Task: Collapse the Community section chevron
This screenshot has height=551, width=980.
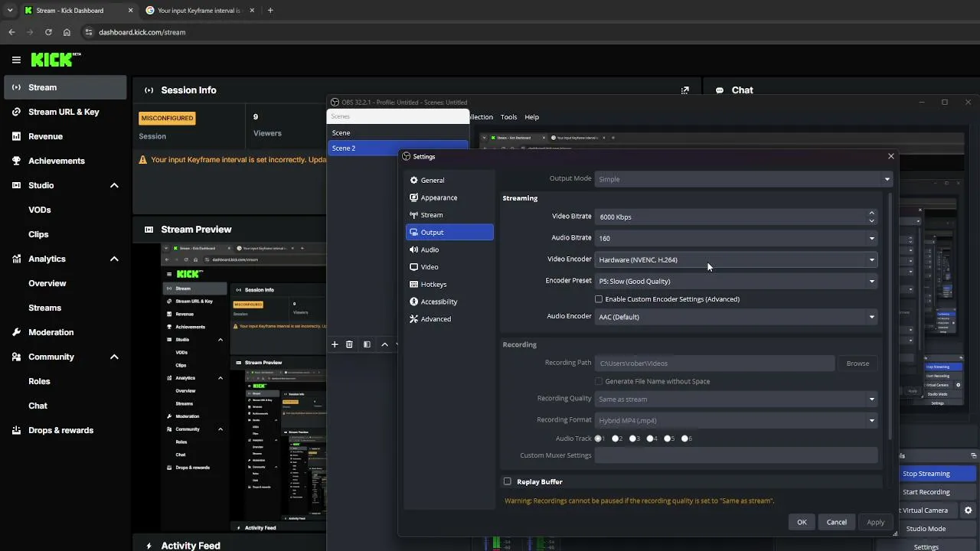Action: click(114, 357)
